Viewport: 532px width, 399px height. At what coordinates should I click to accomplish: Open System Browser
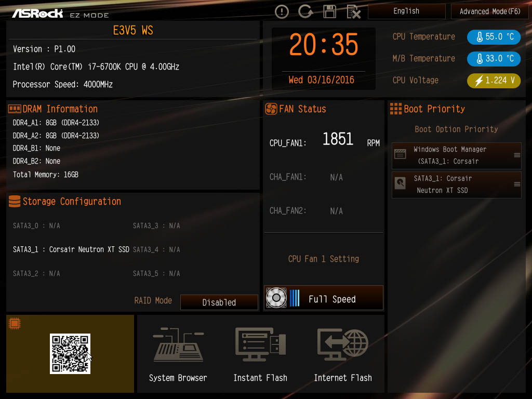[x=178, y=354]
